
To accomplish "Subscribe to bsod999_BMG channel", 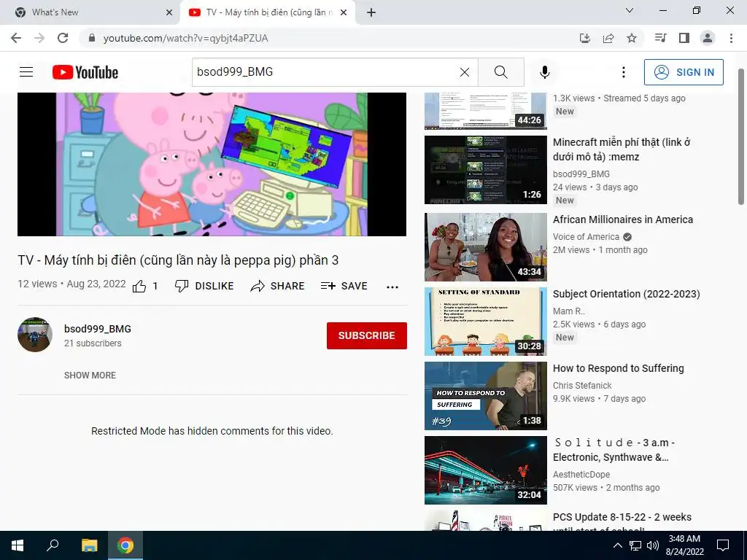I will [366, 335].
